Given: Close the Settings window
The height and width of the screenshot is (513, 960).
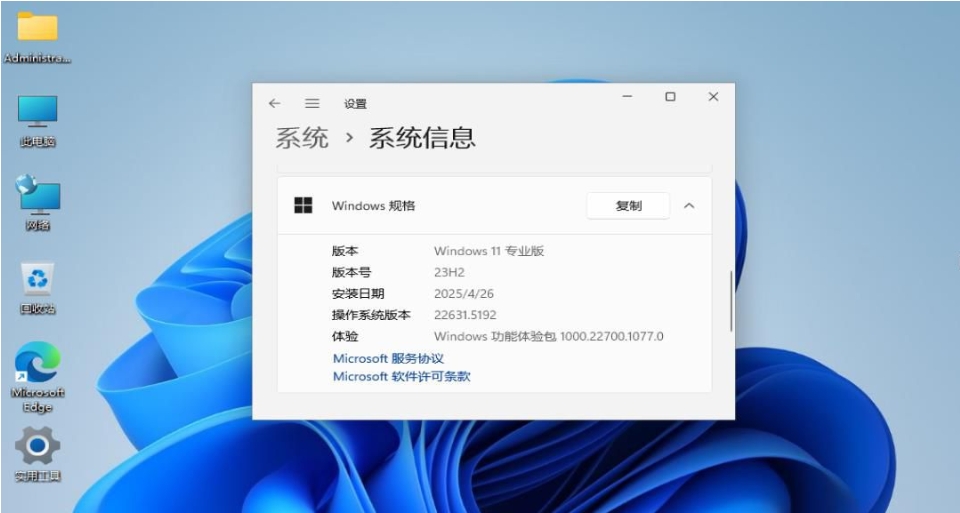Looking at the screenshot, I should point(713,97).
